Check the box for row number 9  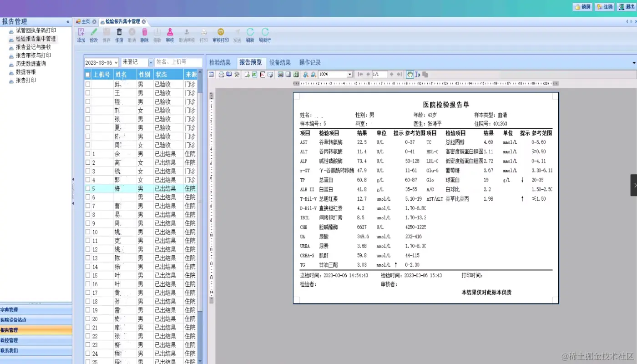(x=88, y=223)
